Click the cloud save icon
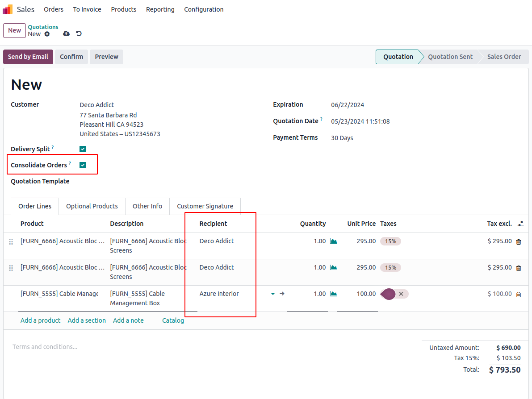 pos(67,34)
